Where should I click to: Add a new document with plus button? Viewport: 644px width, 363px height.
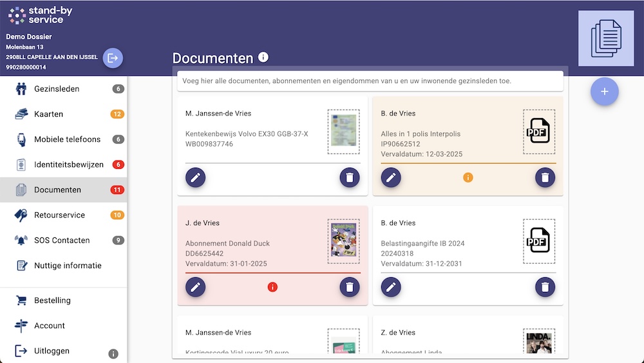point(605,92)
